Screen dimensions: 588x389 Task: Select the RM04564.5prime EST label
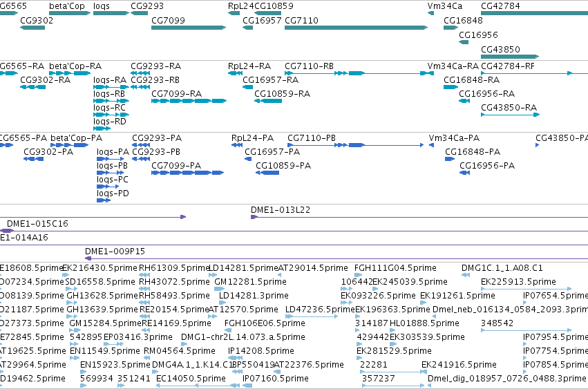click(179, 351)
